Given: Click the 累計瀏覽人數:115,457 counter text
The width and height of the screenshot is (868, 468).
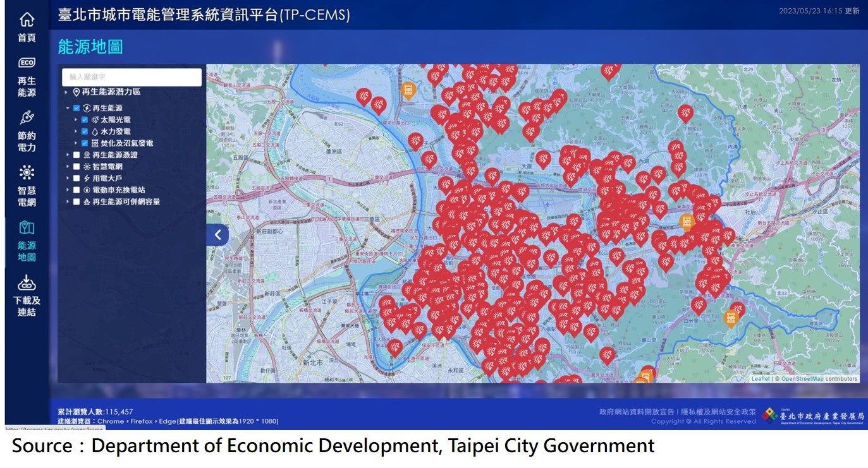Looking at the screenshot, I should coord(95,412).
